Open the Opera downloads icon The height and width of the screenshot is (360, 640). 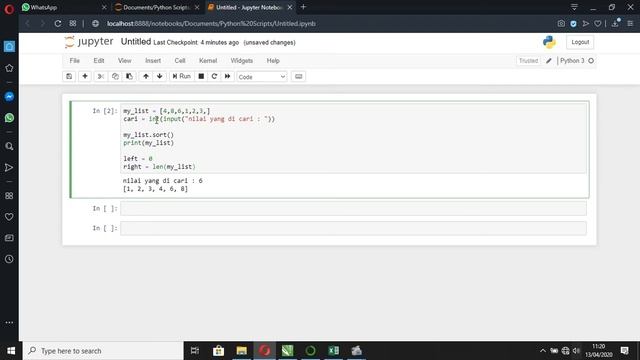click(615, 23)
